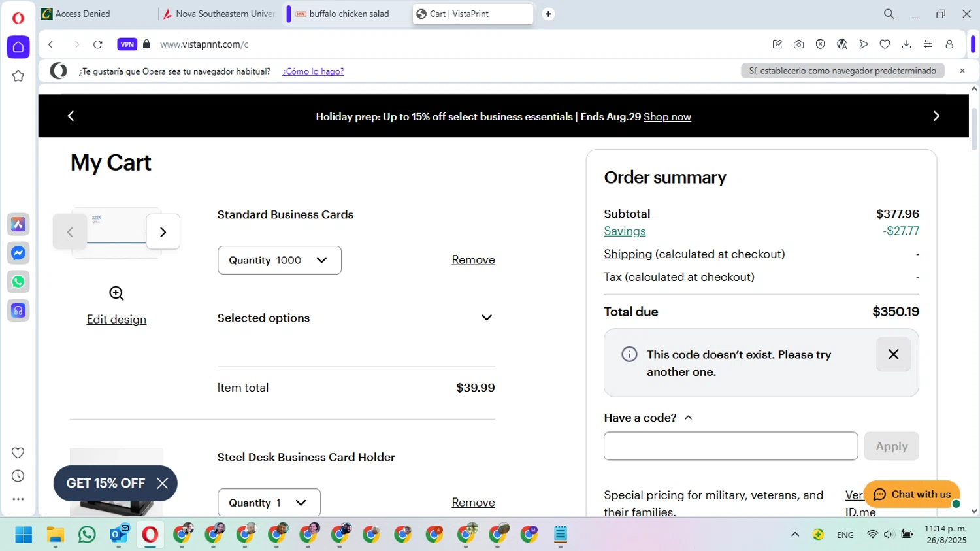Add page to bookmarks heart icon
The height and width of the screenshot is (551, 980).
885,44
